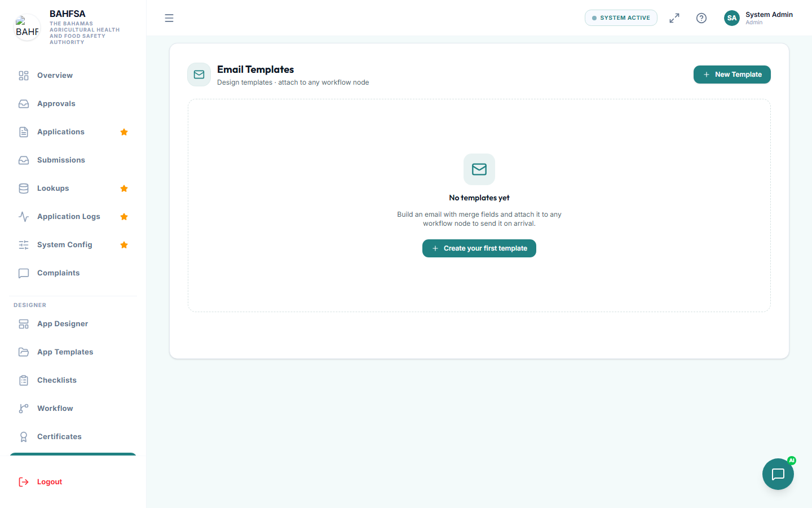Screen dimensions: 812x508
Task: Enter fullscreen with the expand arrows icon
Action: (674, 18)
